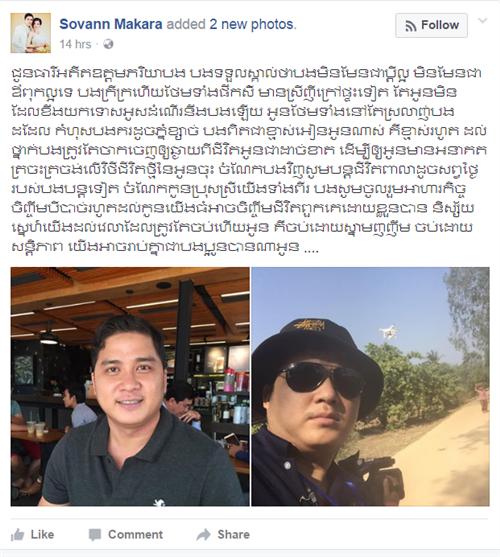The height and width of the screenshot is (557, 500).
Task: Click the globe public privacy icon
Action: [108, 44]
